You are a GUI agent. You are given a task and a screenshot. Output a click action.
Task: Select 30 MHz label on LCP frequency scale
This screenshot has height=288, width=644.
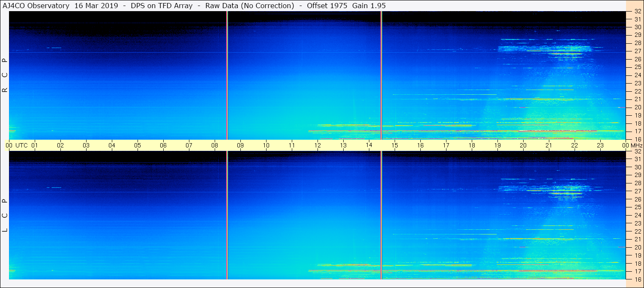coord(638,167)
